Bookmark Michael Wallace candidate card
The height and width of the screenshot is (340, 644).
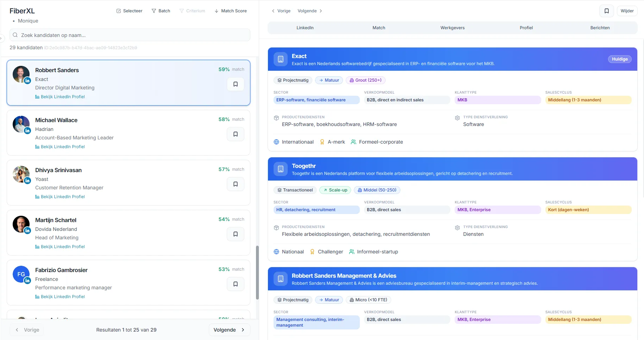[x=236, y=134]
